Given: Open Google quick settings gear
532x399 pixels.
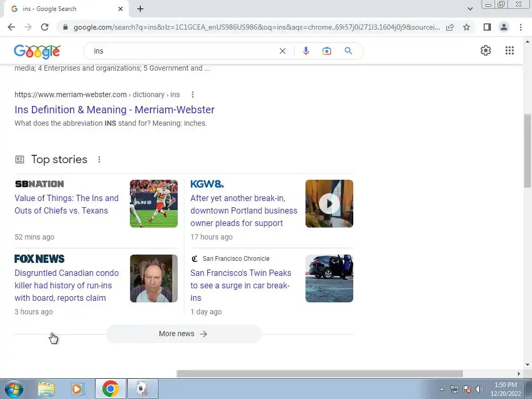Looking at the screenshot, I should click(x=486, y=50).
